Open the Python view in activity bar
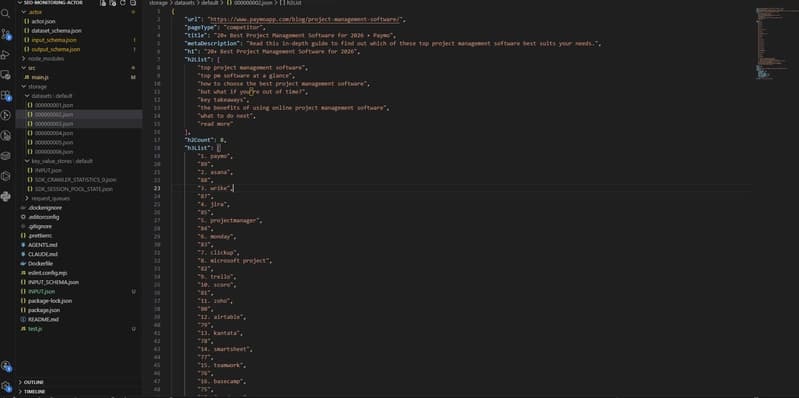The height and width of the screenshot is (398, 799). (x=6, y=196)
